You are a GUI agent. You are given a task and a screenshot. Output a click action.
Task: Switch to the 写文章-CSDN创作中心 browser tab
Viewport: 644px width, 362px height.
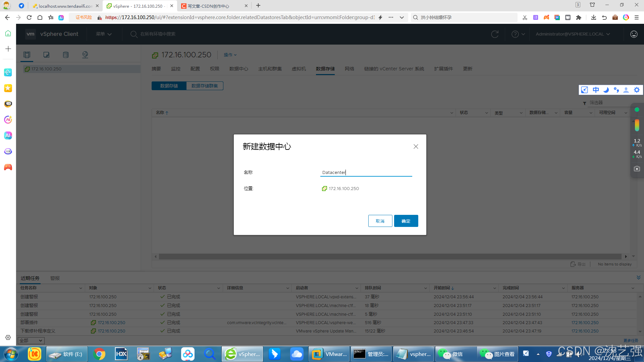click(x=215, y=6)
